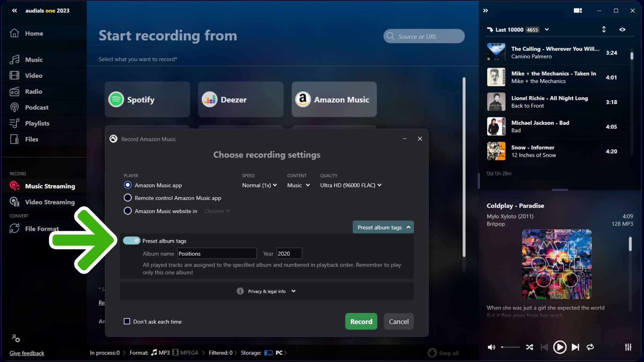Open the In process:0 status item
This screenshot has height=362, width=644.
[x=105, y=353]
